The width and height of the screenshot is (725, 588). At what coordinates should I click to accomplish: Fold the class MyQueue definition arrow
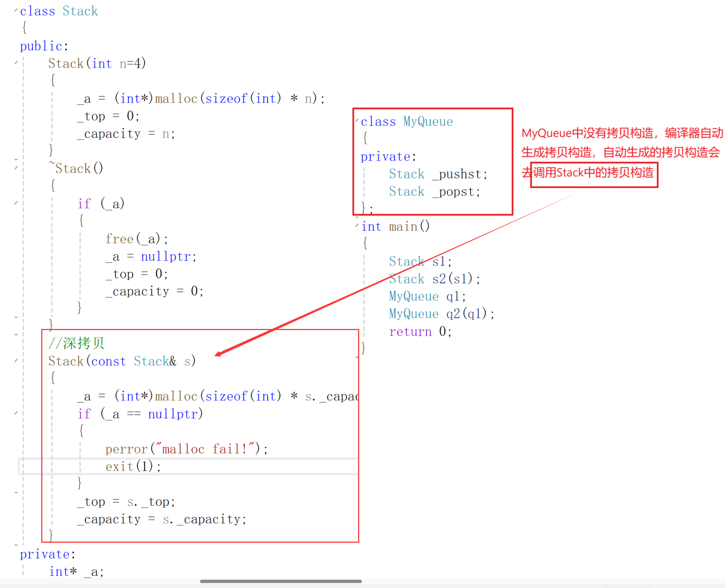(x=357, y=121)
